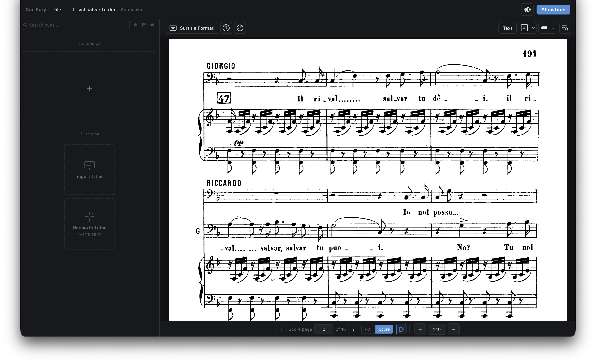This screenshot has height=364, width=596.
Task: Click rehearsal number 47 on score
Action: tap(224, 98)
